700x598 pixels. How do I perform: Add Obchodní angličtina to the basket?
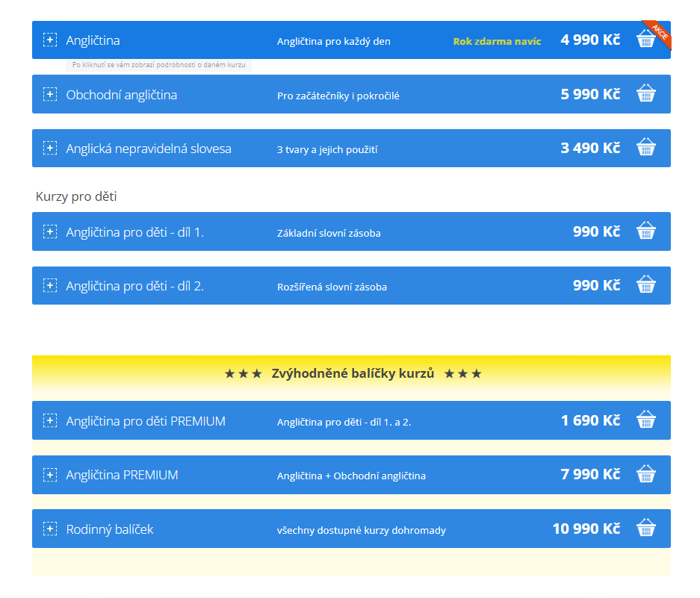tap(645, 94)
